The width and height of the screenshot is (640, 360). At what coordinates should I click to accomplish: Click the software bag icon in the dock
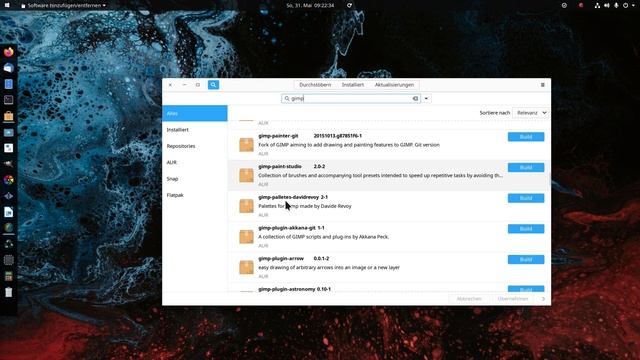coord(9,116)
